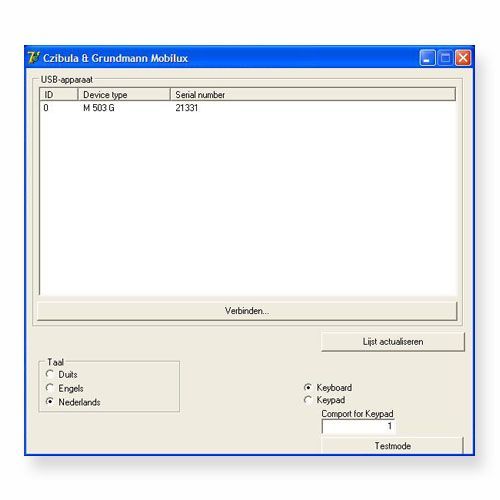This screenshot has height=500, width=500.
Task: Select the Nederlands language radio button
Action: (x=50, y=402)
